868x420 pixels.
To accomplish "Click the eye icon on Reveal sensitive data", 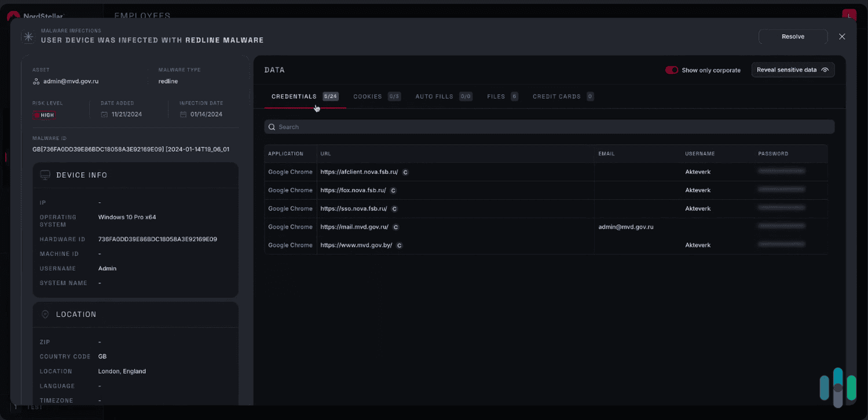I will (825, 70).
